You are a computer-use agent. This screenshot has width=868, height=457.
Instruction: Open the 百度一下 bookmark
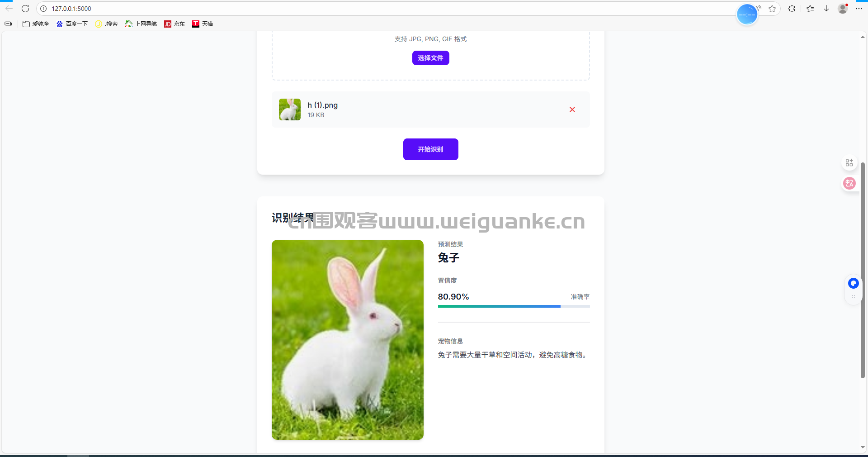72,24
